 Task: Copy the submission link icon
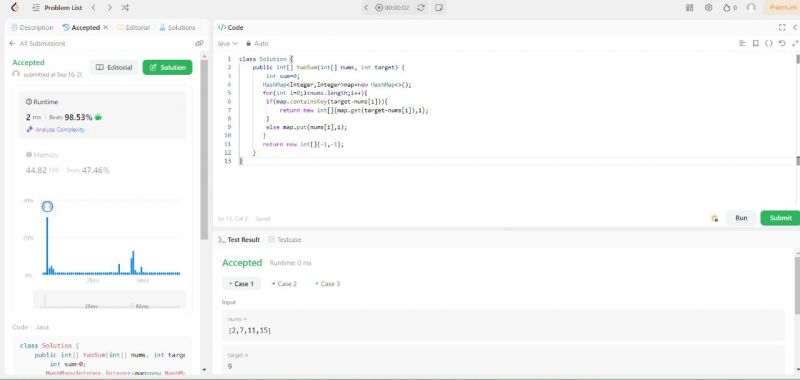point(199,43)
